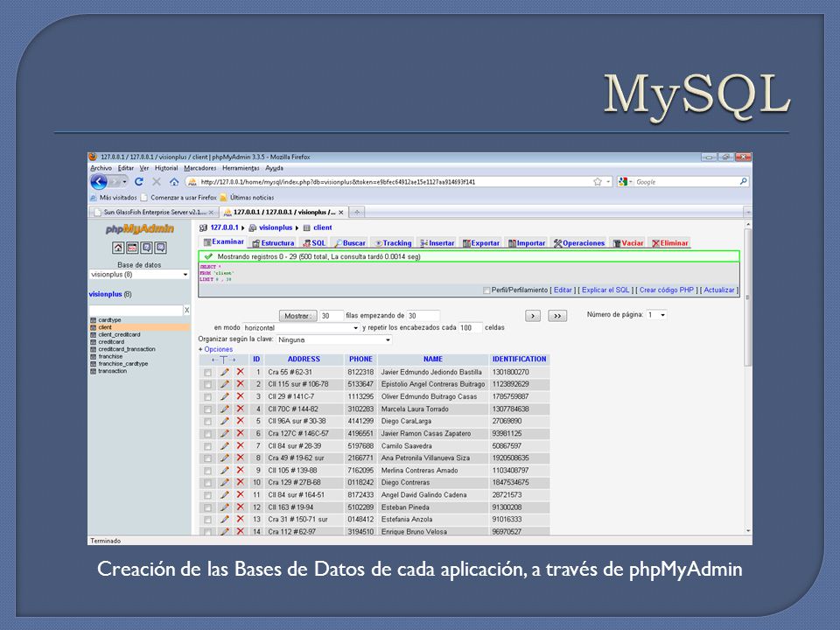Toggle the Perfil/Perfilamiento checkbox
Image resolution: width=840 pixels, height=630 pixels.
tap(486, 290)
